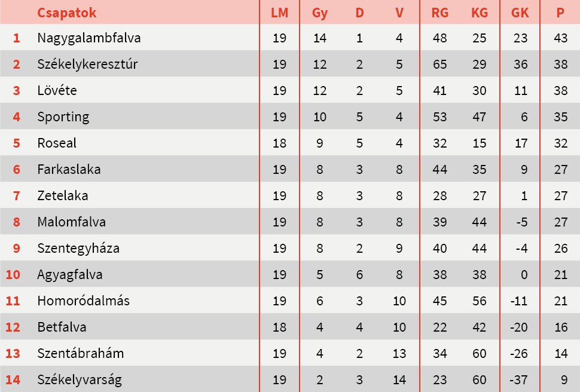Select the Sporting team entry

pyautogui.click(x=63, y=117)
